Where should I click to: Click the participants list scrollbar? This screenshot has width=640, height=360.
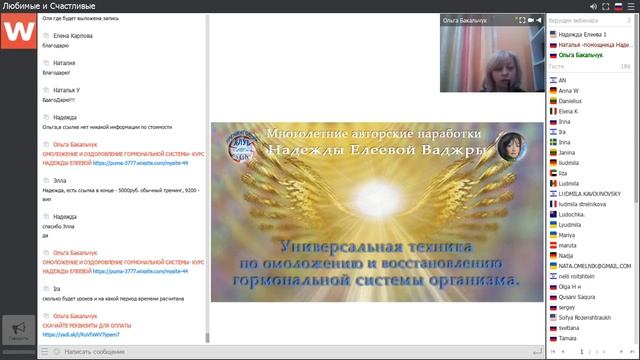pos(636,110)
